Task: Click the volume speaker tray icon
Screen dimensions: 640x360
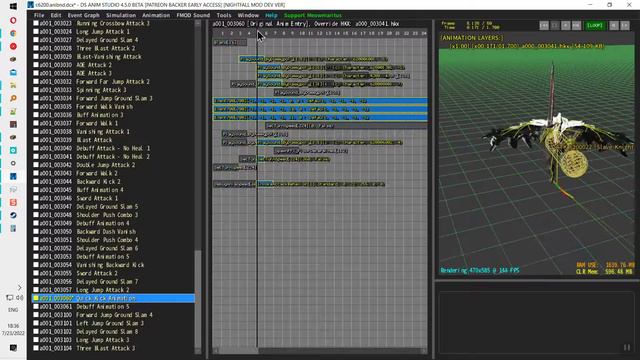Action: click(x=19, y=298)
